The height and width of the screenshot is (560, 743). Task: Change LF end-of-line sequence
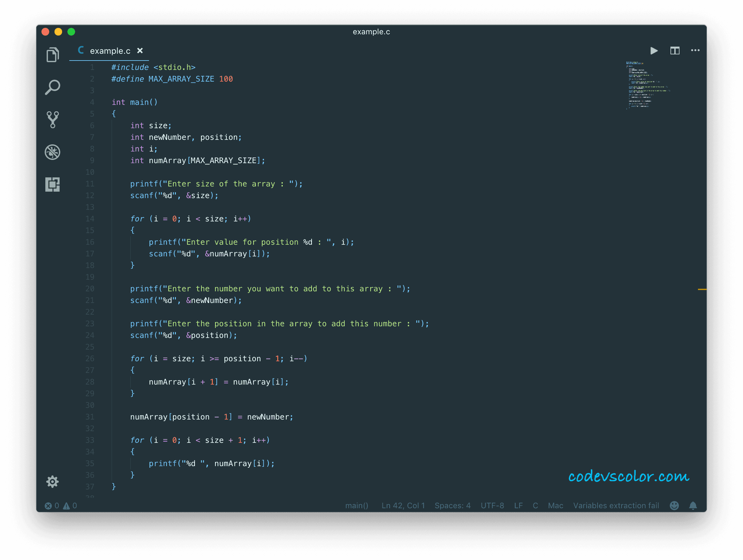point(518,506)
